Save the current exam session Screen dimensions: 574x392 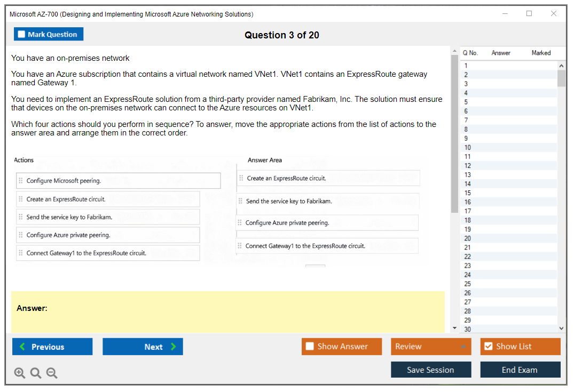pos(431,370)
